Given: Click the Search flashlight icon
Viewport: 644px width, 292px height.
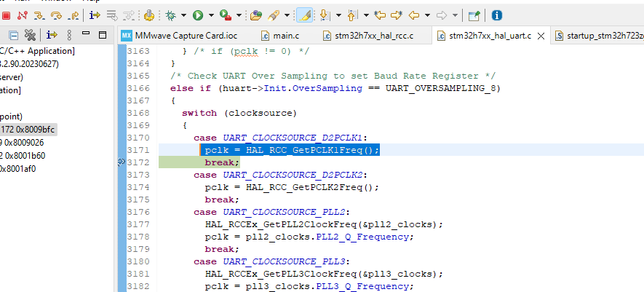Looking at the screenshot, I should point(274,15).
